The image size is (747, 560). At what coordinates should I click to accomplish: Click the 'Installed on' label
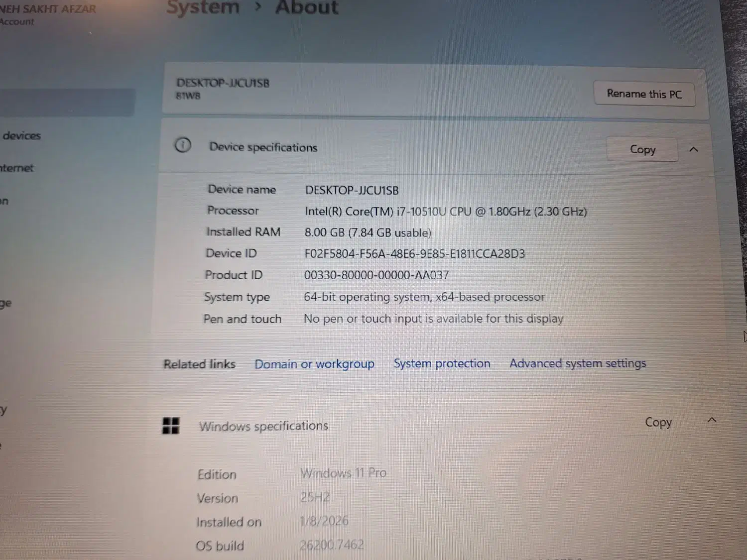pos(229,522)
